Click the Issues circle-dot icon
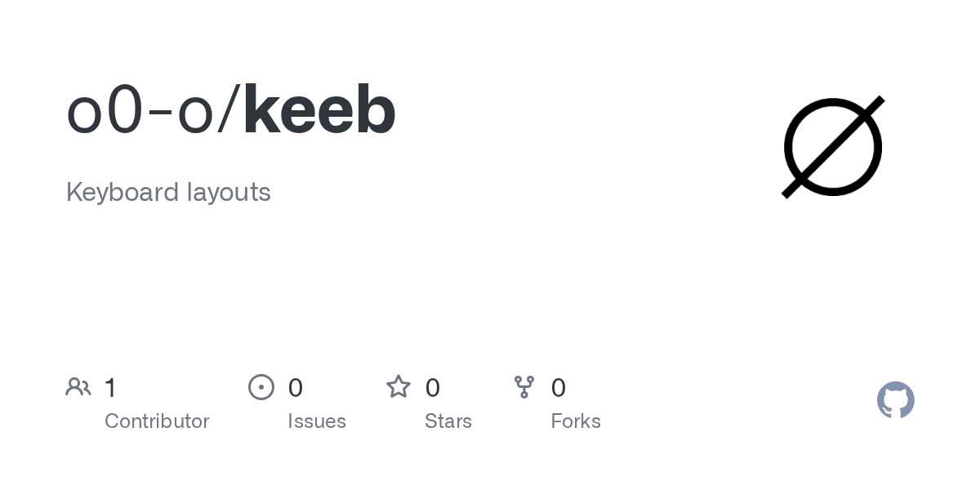This screenshot has width=980, height=490. pyautogui.click(x=261, y=387)
